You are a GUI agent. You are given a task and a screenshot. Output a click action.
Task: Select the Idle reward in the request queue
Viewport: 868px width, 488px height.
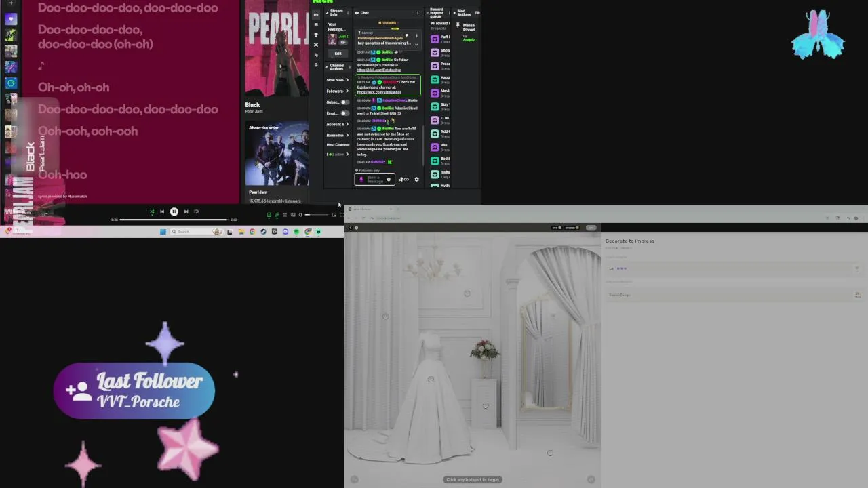tap(440, 146)
